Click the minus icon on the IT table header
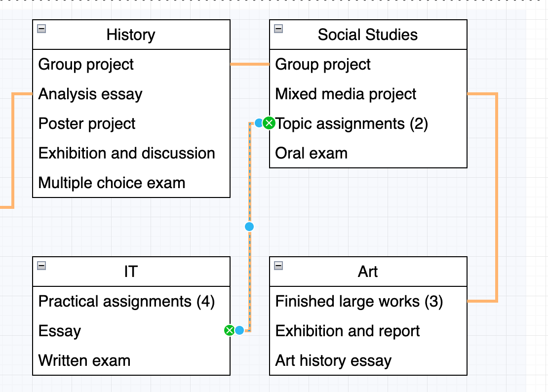 (x=41, y=265)
